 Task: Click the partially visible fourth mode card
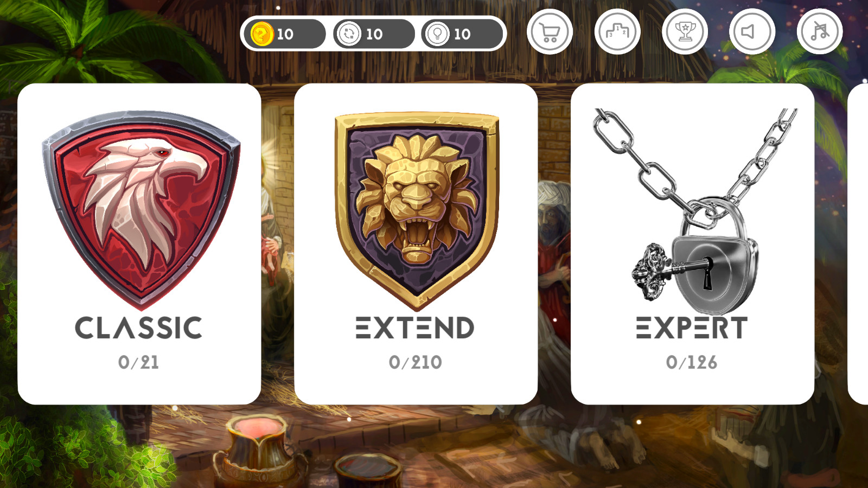pyautogui.click(x=859, y=244)
